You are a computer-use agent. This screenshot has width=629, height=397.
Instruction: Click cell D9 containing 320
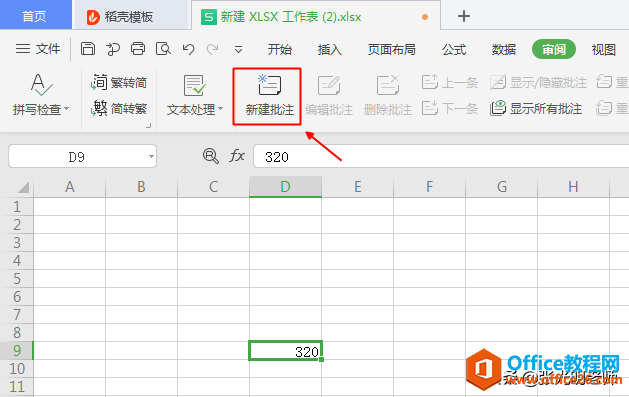click(x=285, y=350)
